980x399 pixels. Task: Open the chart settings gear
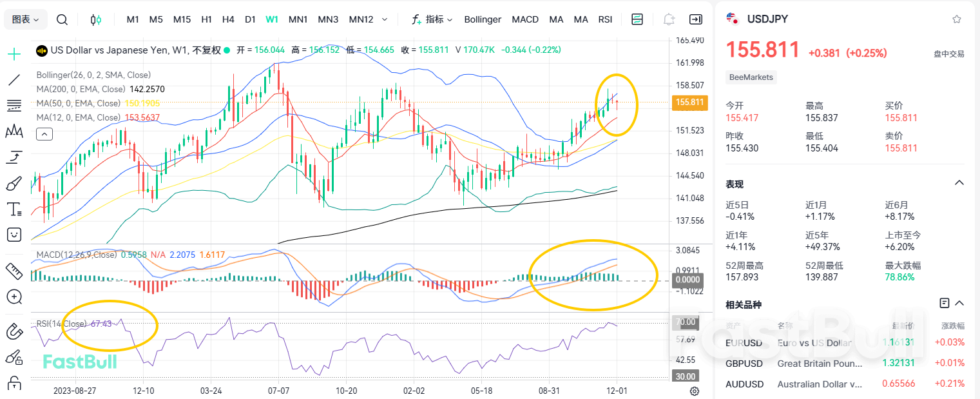[695, 391]
